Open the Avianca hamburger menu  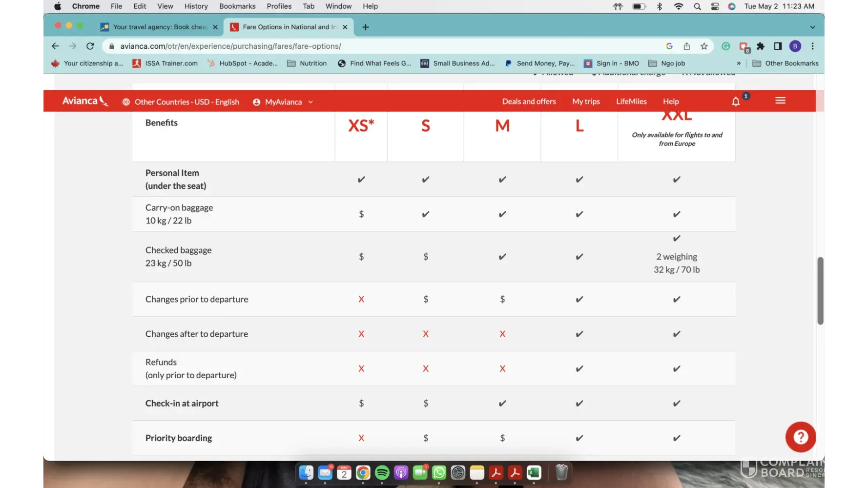coord(780,101)
